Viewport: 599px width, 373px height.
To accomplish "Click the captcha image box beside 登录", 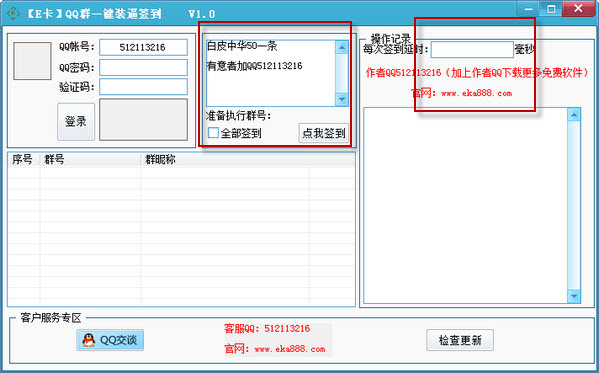I will point(143,120).
